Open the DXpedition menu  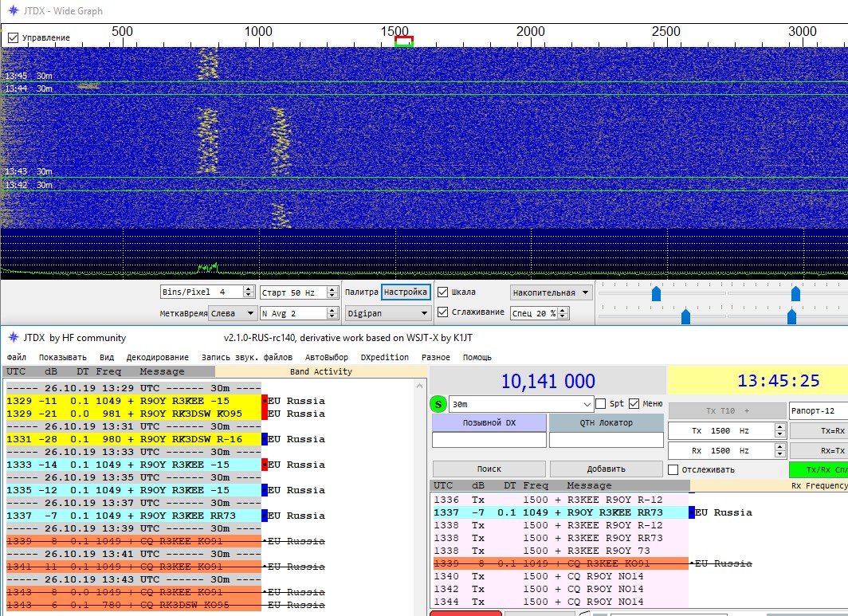(x=384, y=357)
